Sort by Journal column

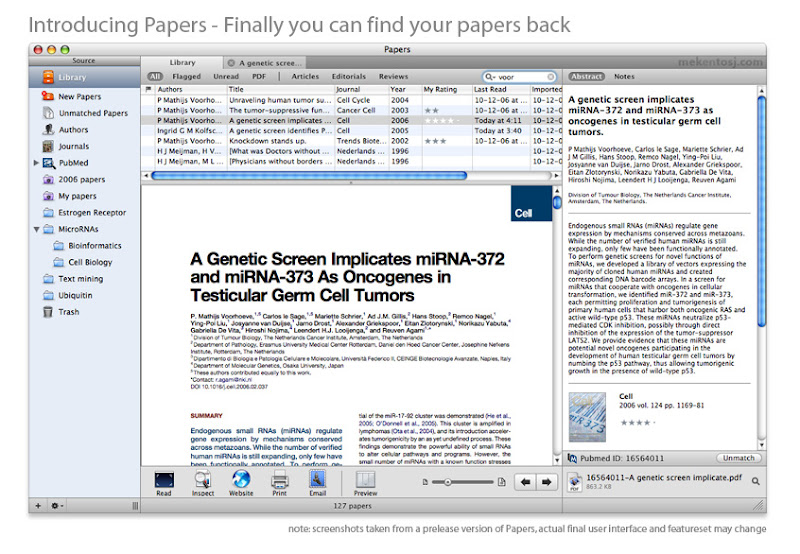362,89
